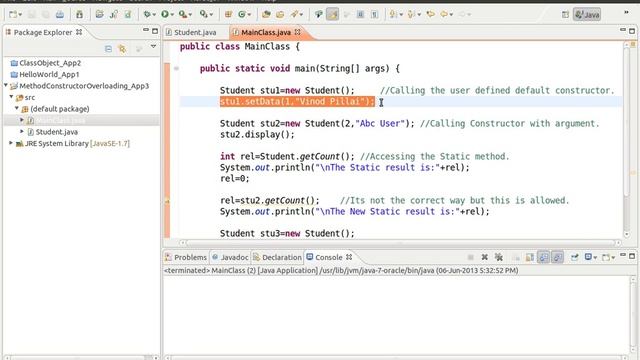Maximize the Console view panel
The width and height of the screenshot is (640, 360).
632,256
